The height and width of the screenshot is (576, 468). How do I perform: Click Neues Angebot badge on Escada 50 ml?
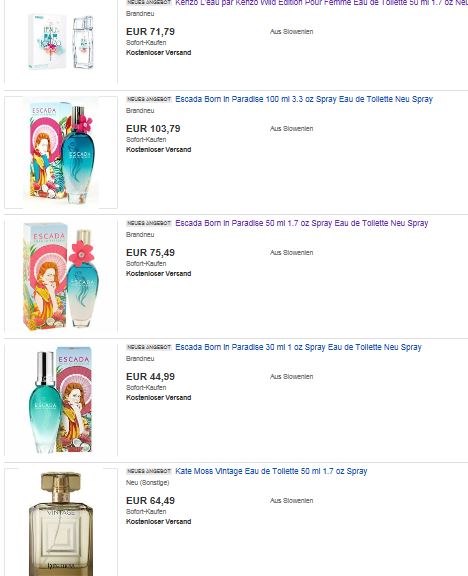coord(149,223)
